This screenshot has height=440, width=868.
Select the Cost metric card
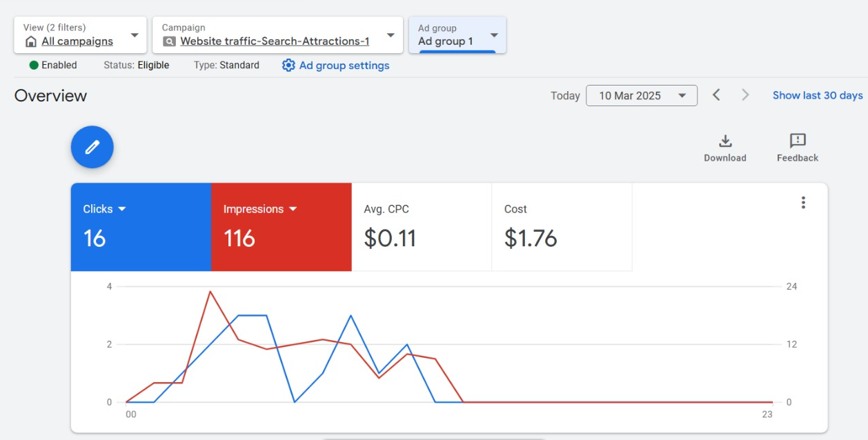pyautogui.click(x=561, y=227)
